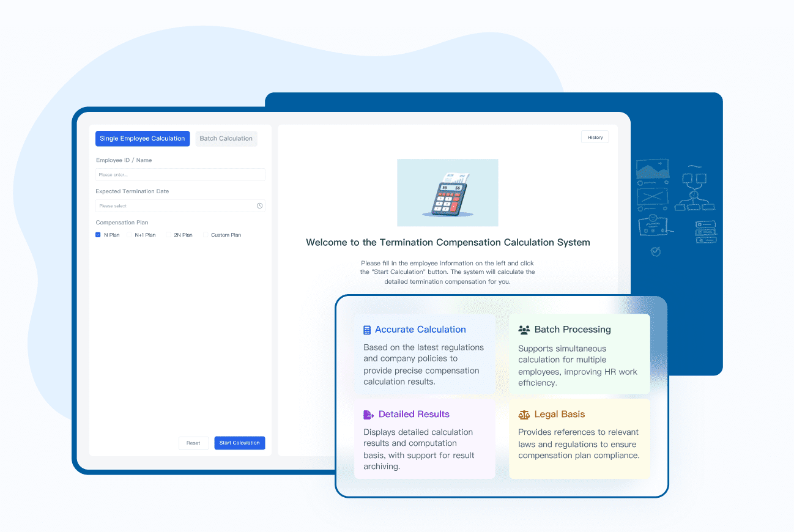Click the scales icon beside Legal Basis
794x532 pixels.
point(524,414)
